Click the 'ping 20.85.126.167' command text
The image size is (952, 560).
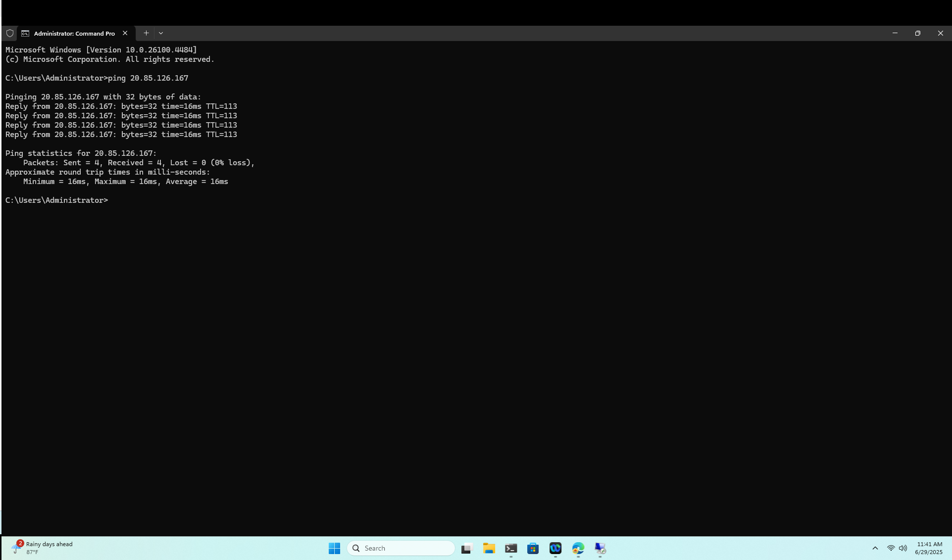point(148,78)
